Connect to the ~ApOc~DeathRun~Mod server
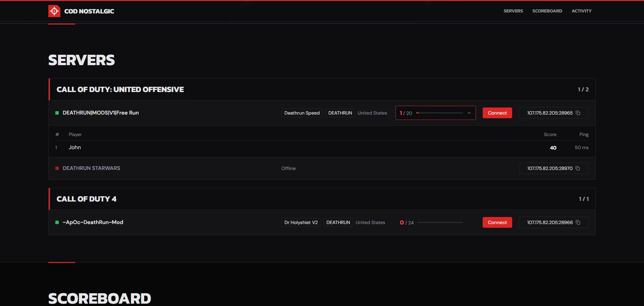The height and width of the screenshot is (306, 644). 497,222
